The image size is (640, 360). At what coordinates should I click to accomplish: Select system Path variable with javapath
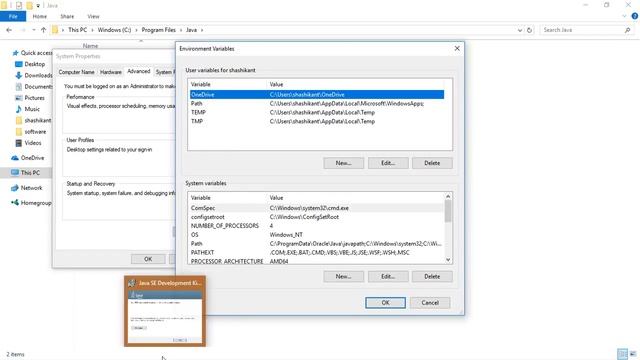pyautogui.click(x=317, y=244)
